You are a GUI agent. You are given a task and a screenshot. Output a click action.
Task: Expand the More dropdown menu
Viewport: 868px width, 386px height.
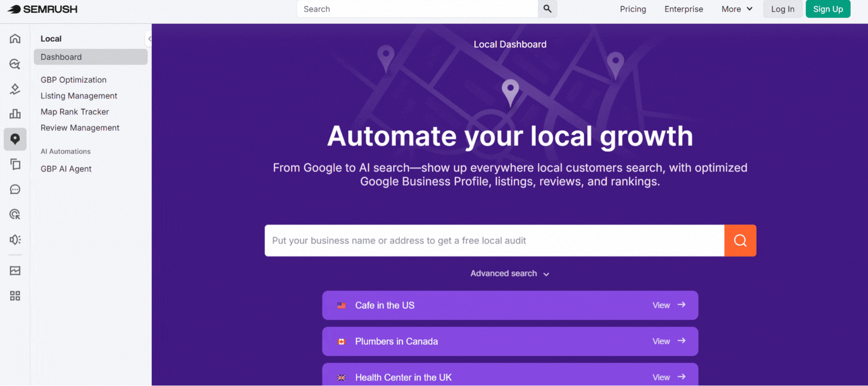(x=737, y=9)
